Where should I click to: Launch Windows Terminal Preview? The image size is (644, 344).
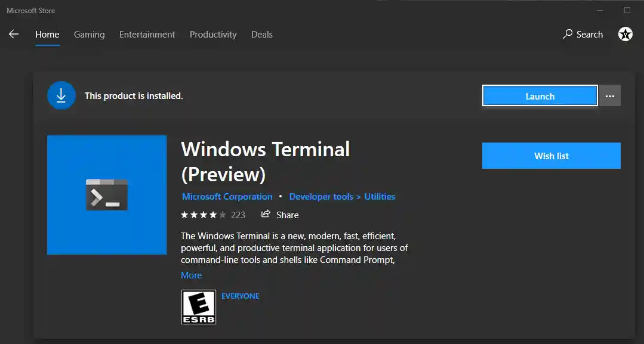[539, 95]
